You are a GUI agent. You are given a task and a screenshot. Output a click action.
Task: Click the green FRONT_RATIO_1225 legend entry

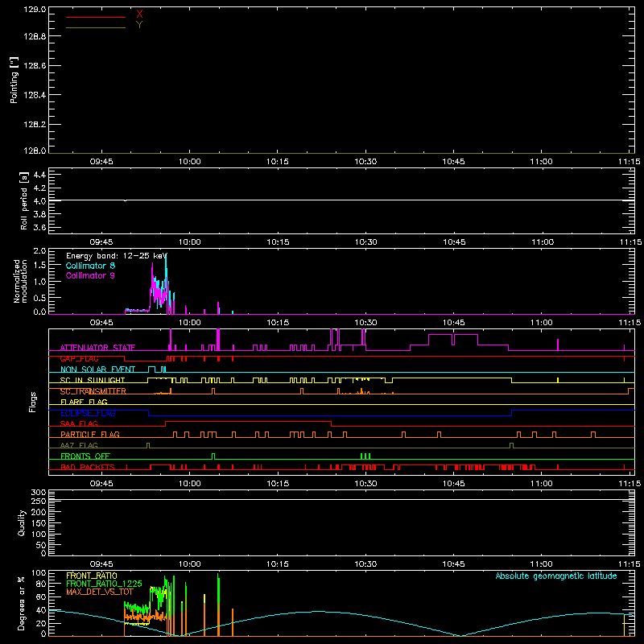[104, 584]
